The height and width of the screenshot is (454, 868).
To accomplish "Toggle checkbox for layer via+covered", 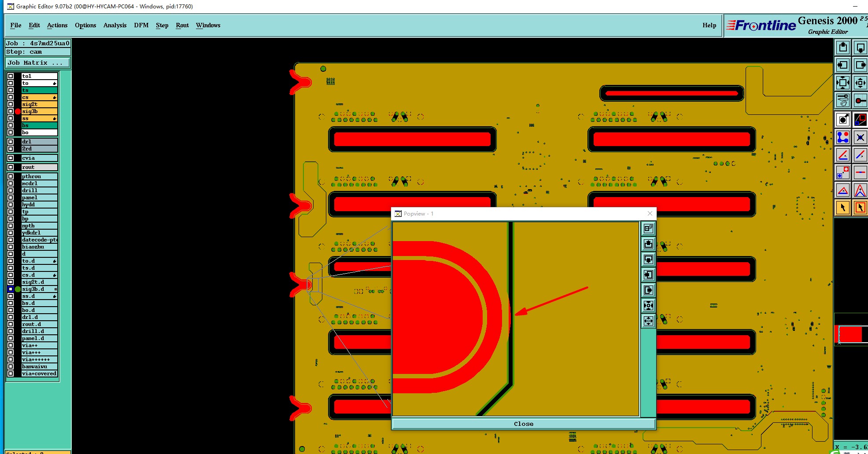I will [11, 373].
